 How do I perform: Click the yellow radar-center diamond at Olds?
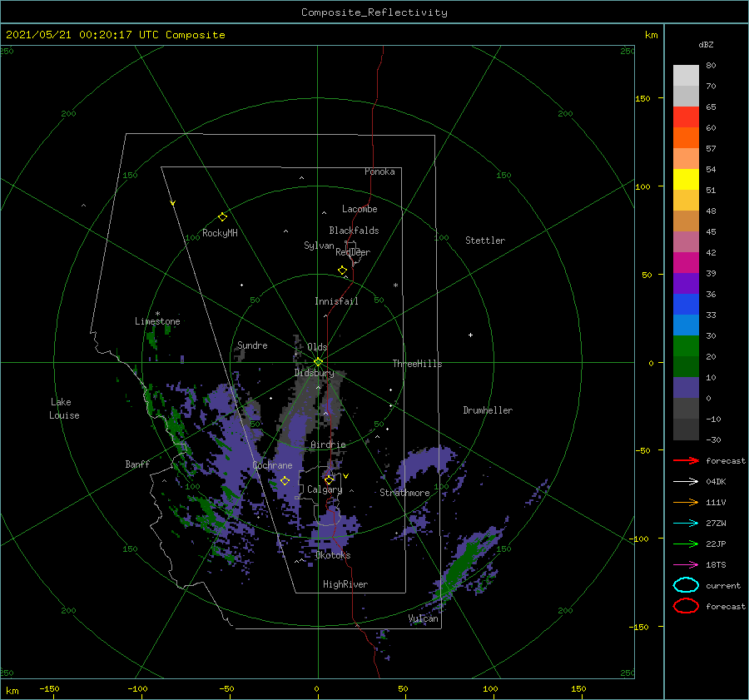[x=318, y=362]
